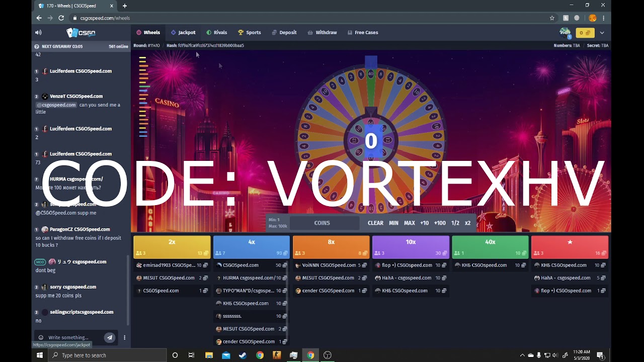Open the CSGO Speed logo home link
Viewport: 644px width, 362px height.
coord(81,33)
